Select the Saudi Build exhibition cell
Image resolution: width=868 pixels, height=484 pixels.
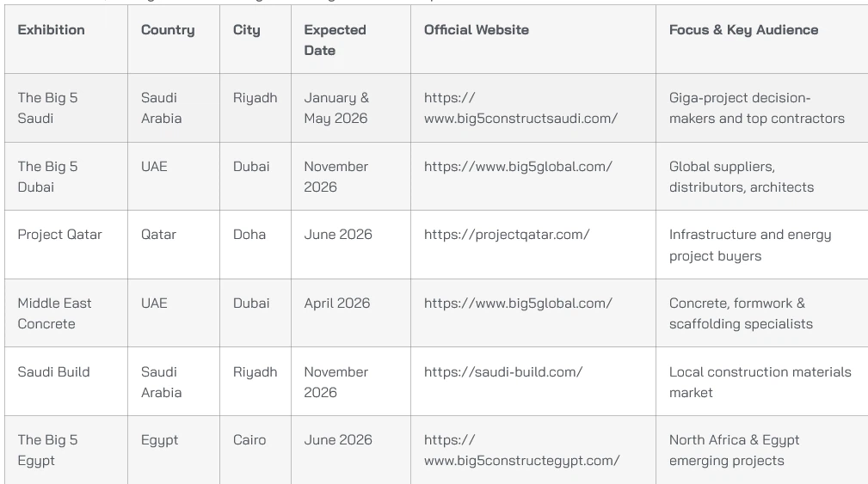point(66,382)
